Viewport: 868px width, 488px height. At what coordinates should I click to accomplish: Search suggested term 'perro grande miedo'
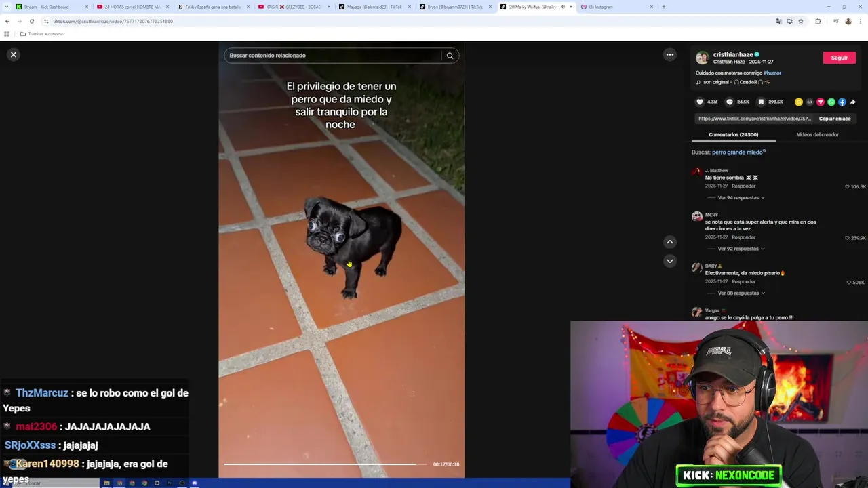737,152
